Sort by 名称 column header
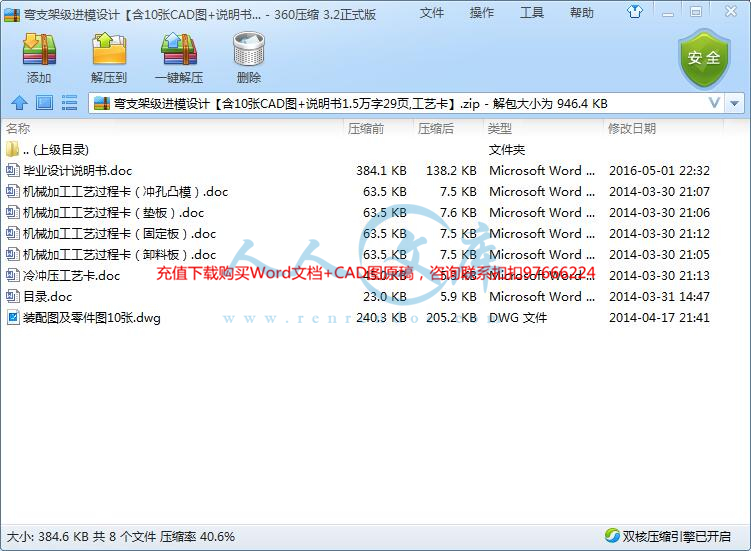Screen dimensions: 751x551 [x=18, y=128]
